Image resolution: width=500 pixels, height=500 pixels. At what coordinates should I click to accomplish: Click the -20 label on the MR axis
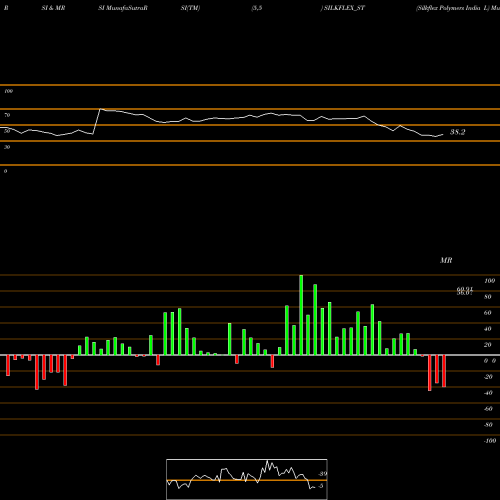pyautogui.click(x=488, y=377)
